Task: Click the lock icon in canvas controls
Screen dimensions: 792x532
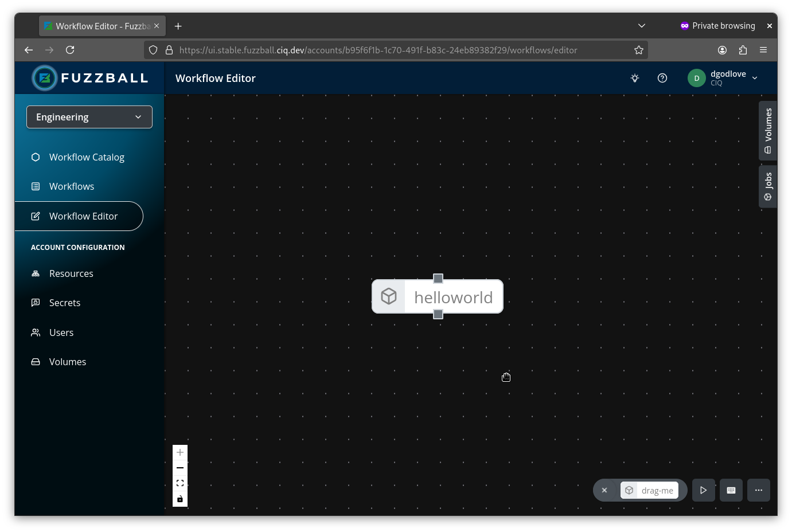Action: coord(180,498)
